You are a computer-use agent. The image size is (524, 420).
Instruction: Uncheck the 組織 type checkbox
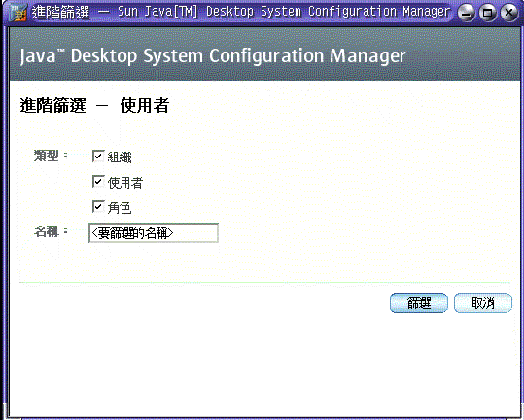pos(98,156)
